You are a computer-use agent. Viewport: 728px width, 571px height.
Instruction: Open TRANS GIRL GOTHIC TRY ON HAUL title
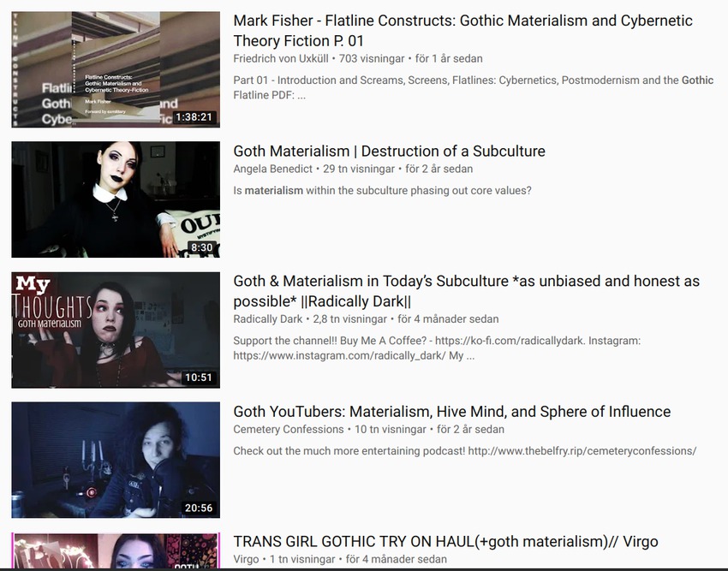tap(445, 542)
